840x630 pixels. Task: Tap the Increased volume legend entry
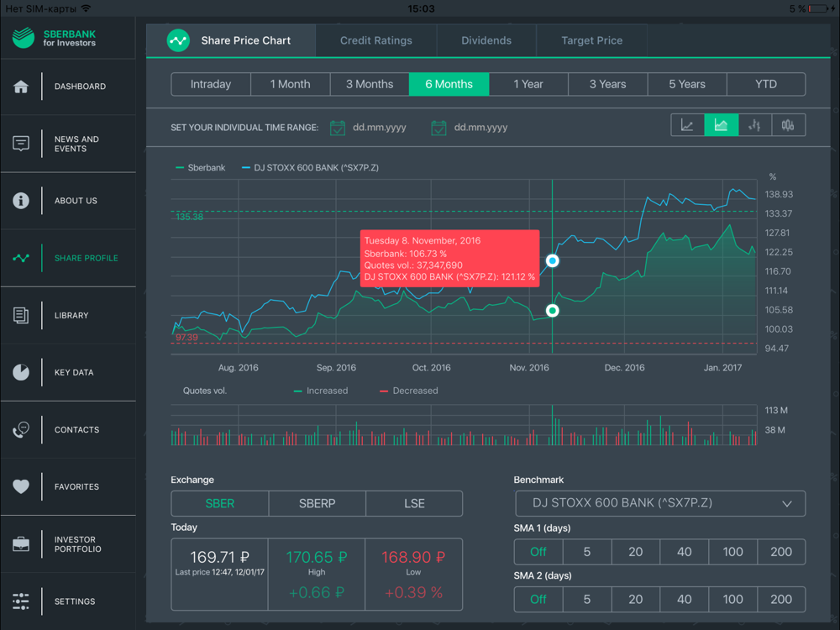tap(321, 391)
